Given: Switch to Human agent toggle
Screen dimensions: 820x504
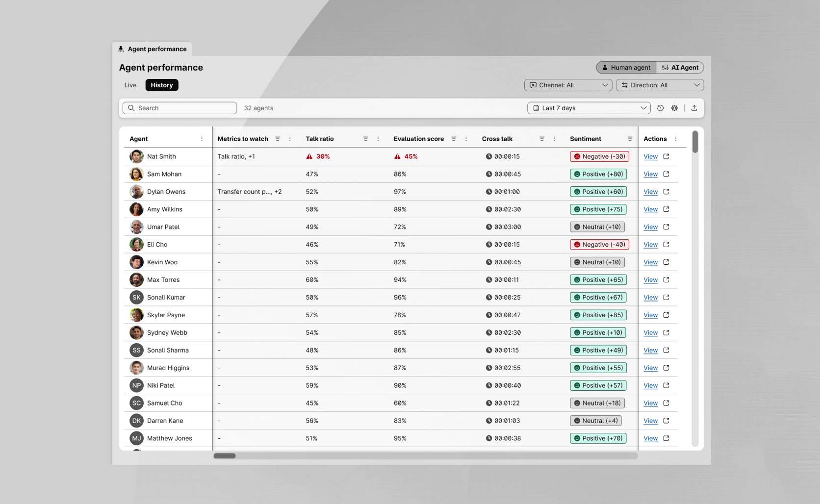Looking at the screenshot, I should point(626,67).
